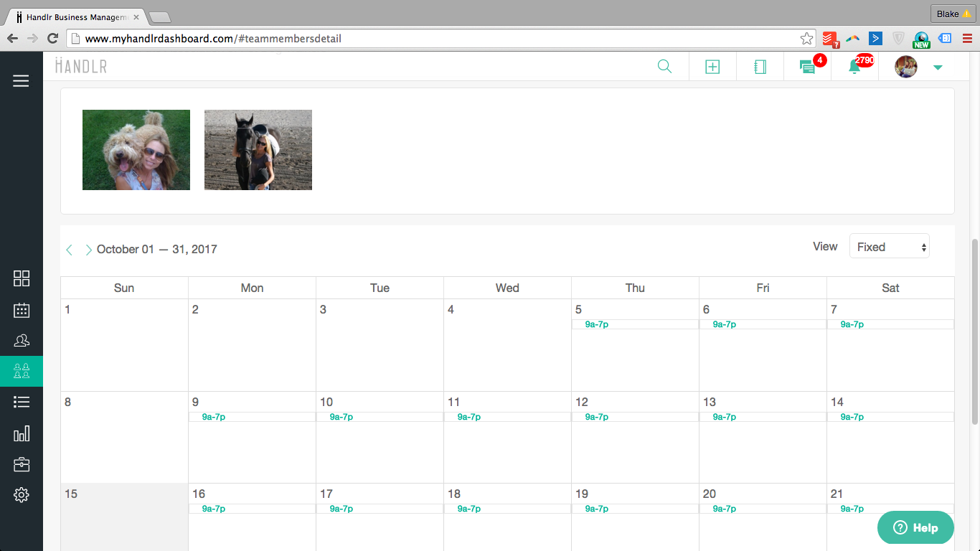The height and width of the screenshot is (551, 980).
Task: Open the hamburger menu in the sidebar
Action: pyautogui.click(x=21, y=81)
